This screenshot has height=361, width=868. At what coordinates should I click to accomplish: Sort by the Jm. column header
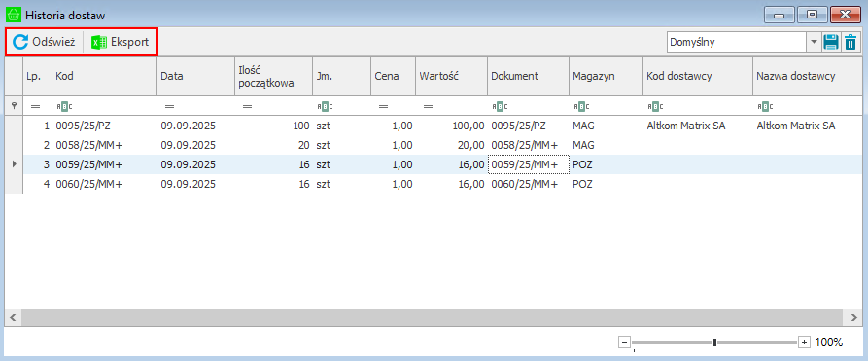pos(341,77)
